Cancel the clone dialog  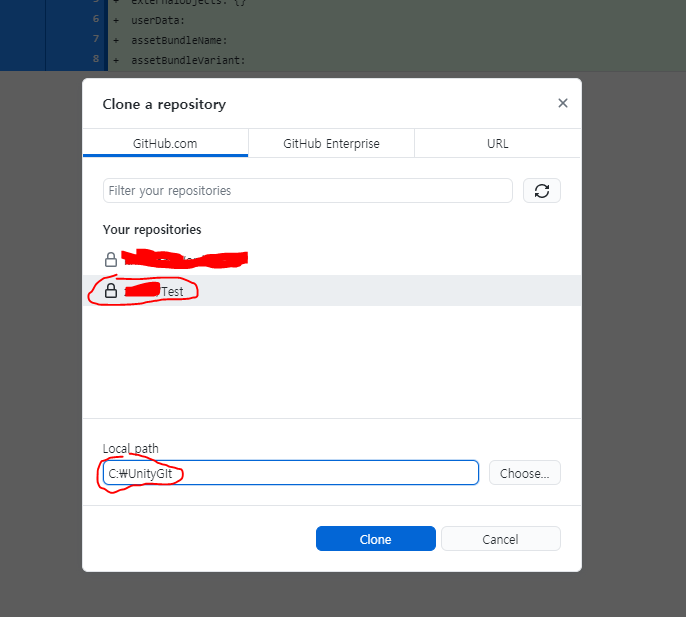click(500, 539)
